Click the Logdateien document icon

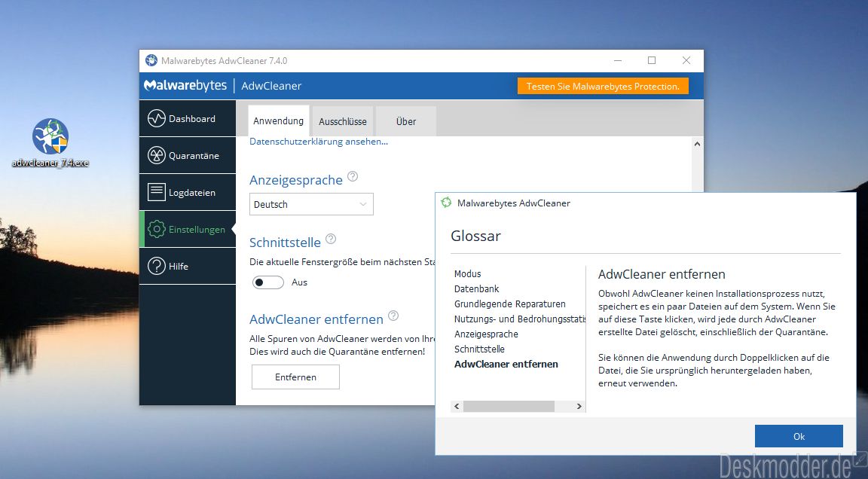[157, 192]
